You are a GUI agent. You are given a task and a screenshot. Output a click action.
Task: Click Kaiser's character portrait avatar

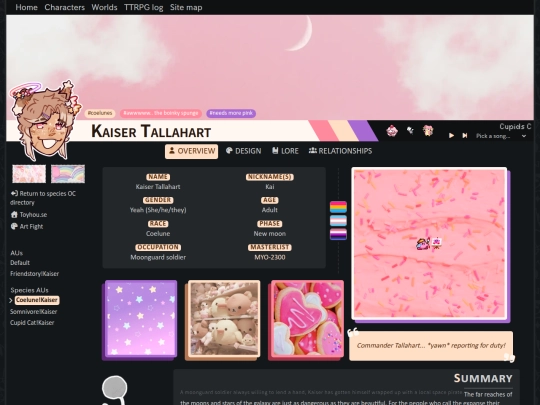point(45,121)
